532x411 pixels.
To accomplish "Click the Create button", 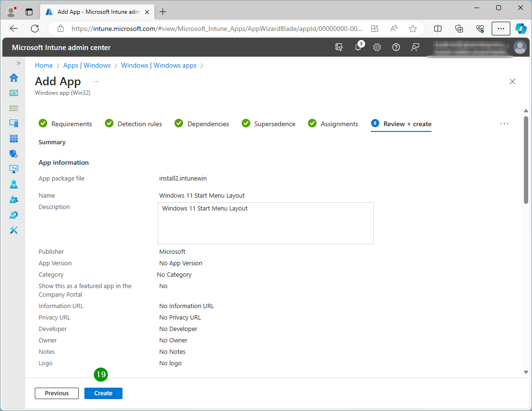I will tap(103, 393).
